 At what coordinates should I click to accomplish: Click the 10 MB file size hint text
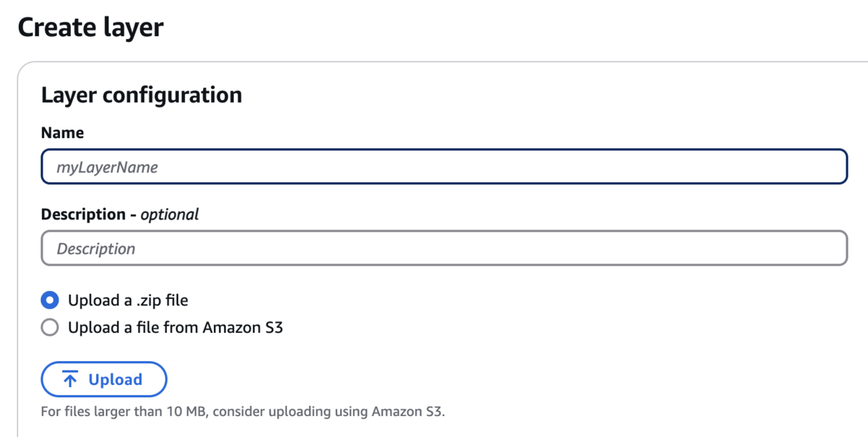244,412
